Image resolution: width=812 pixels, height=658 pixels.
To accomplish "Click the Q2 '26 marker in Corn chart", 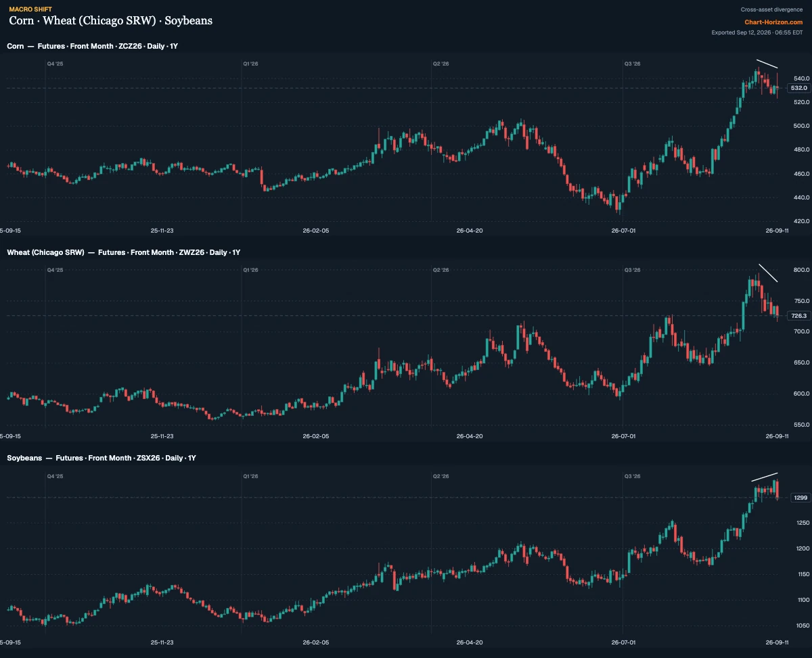I will pos(441,64).
